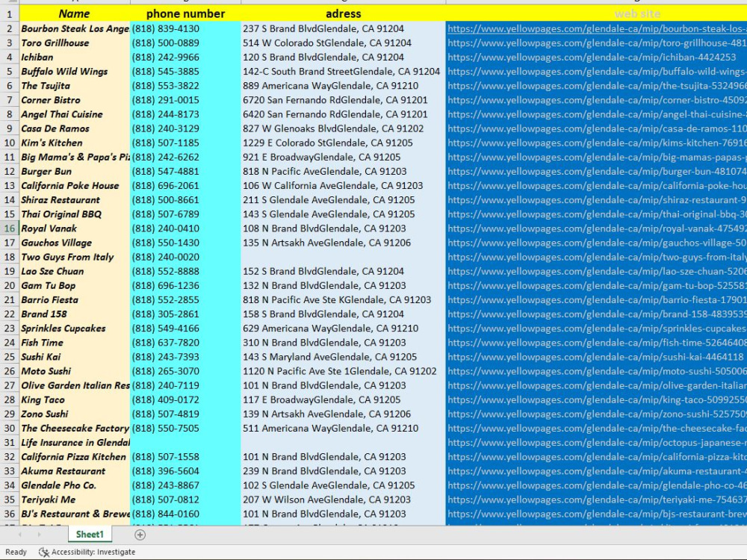747x560 pixels.
Task: Select address 827 W Glenoaks Blvd cell
Action: 343,128
